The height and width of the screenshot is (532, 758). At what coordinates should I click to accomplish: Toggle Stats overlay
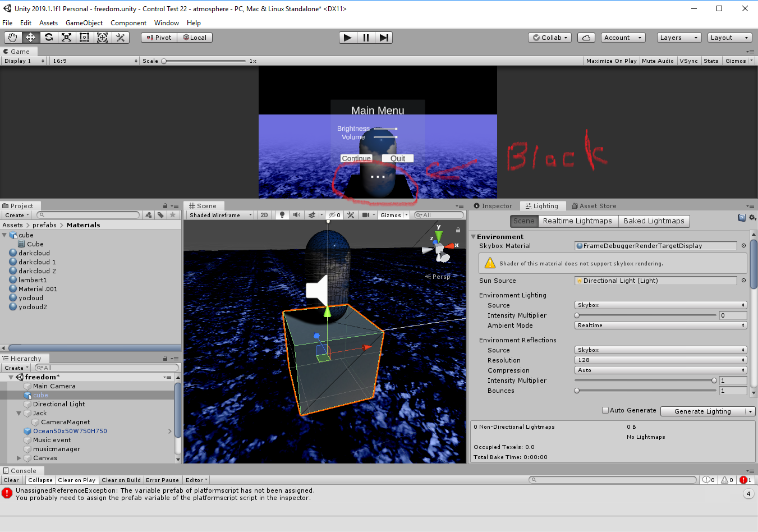click(x=711, y=61)
